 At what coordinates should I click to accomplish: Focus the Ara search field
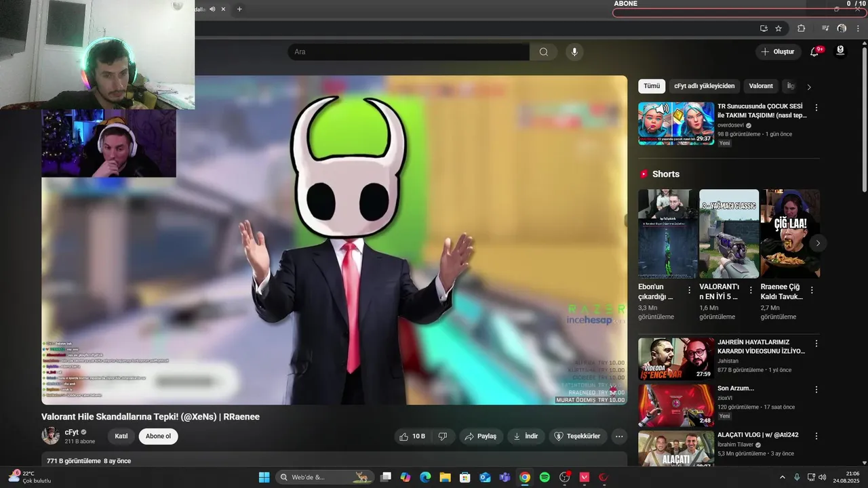point(409,52)
